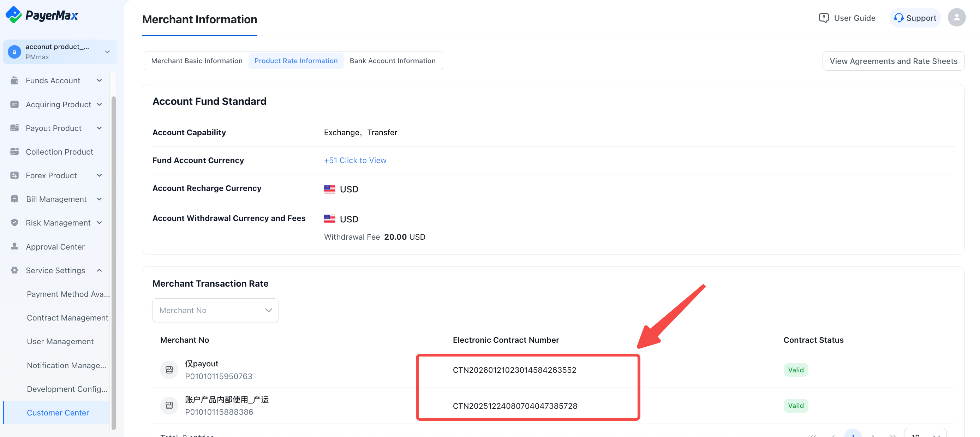Click the Merchant Information page title
This screenshot has width=980, height=437.
199,19
